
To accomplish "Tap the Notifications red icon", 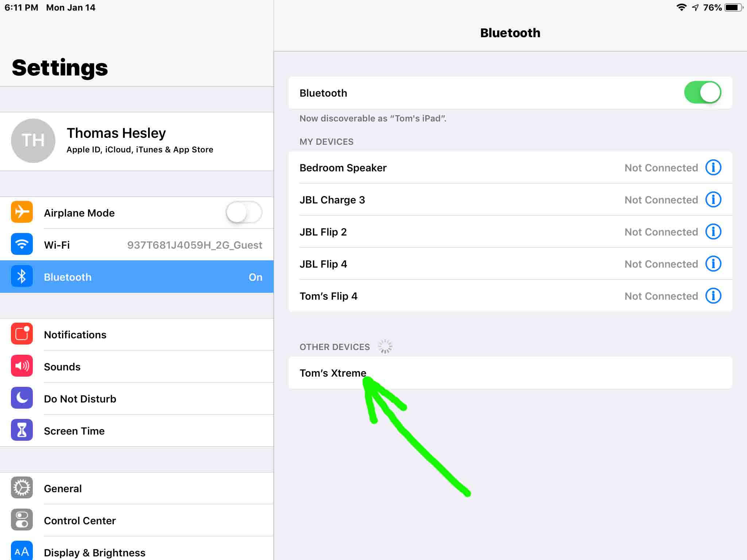I will [x=22, y=334].
